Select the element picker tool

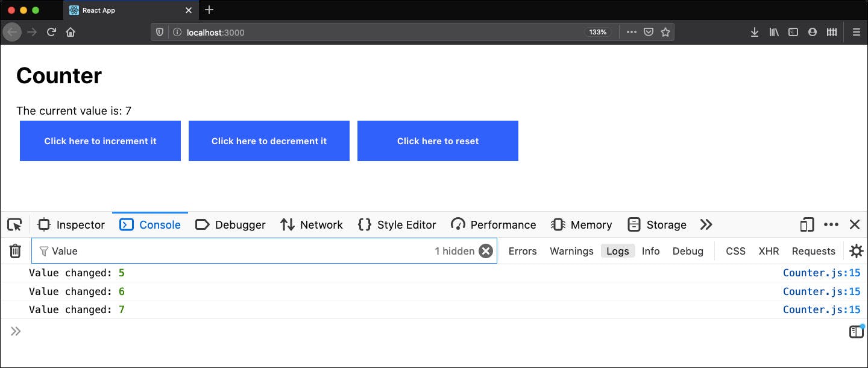coord(14,224)
